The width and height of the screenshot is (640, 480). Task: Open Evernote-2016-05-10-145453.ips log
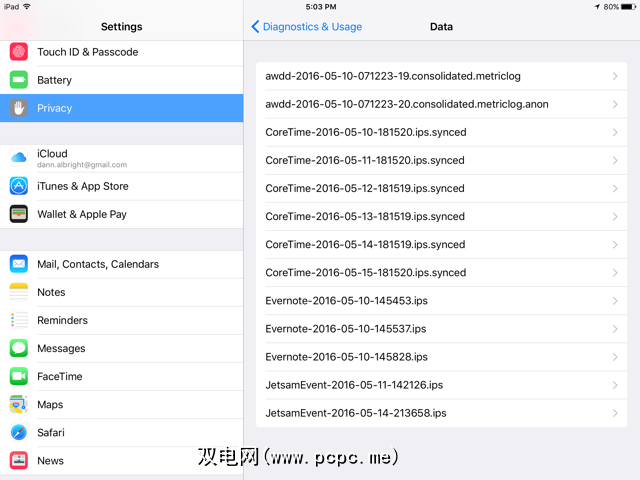(x=442, y=301)
